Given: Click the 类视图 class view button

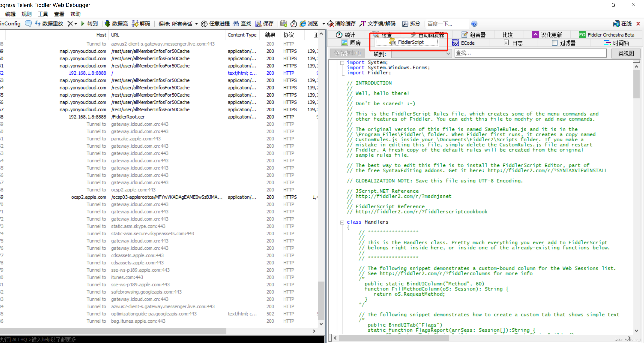Looking at the screenshot, I should pyautogui.click(x=626, y=53).
